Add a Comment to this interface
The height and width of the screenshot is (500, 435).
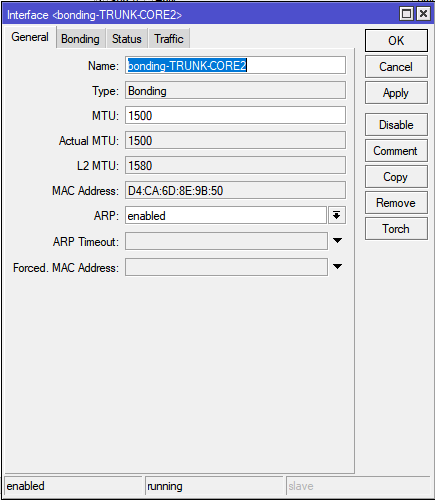tap(396, 151)
